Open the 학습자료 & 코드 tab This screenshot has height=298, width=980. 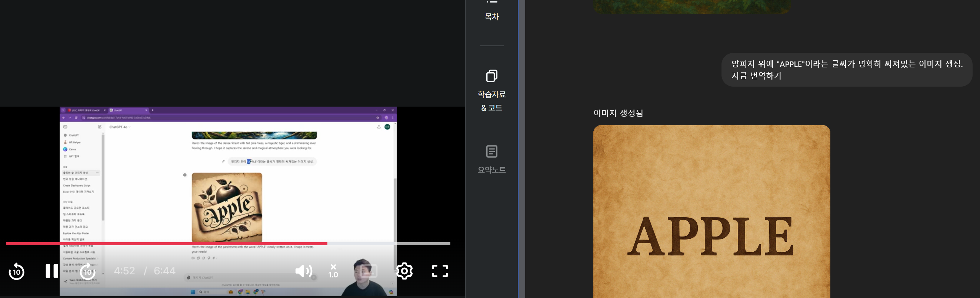[491, 91]
